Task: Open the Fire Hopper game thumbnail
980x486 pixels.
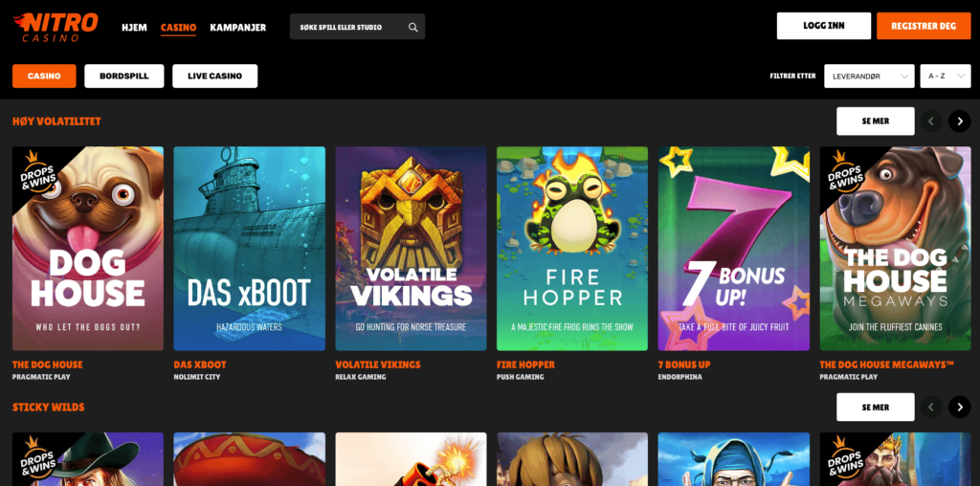Action: coord(572,249)
